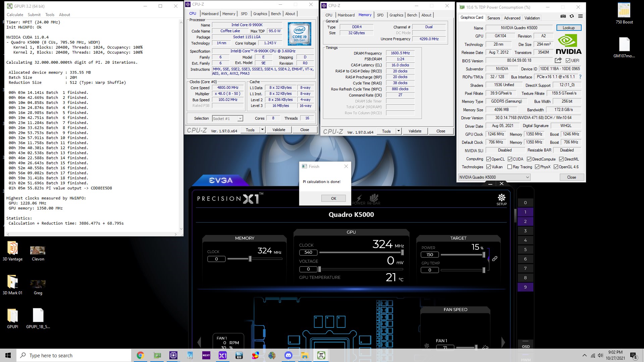Toggle the UEFI checkbox in GPU-Z
Screen dimensions: 644x362
click(568, 61)
